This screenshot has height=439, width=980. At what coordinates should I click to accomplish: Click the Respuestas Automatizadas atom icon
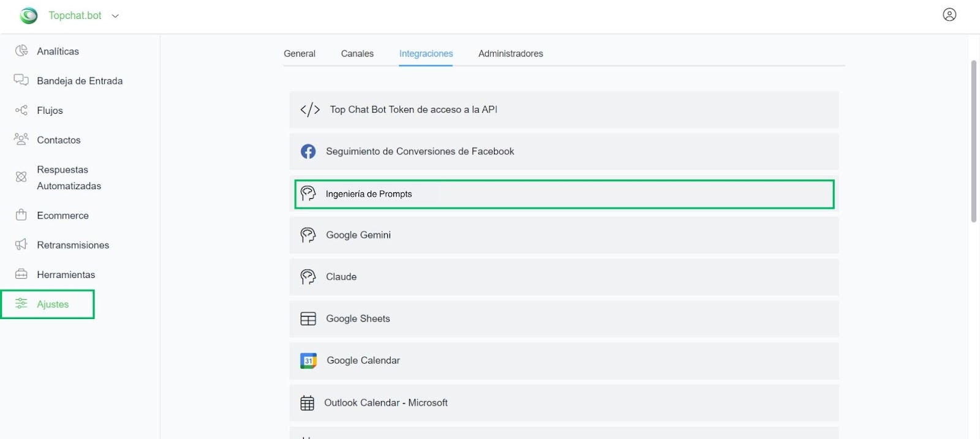[x=21, y=177]
